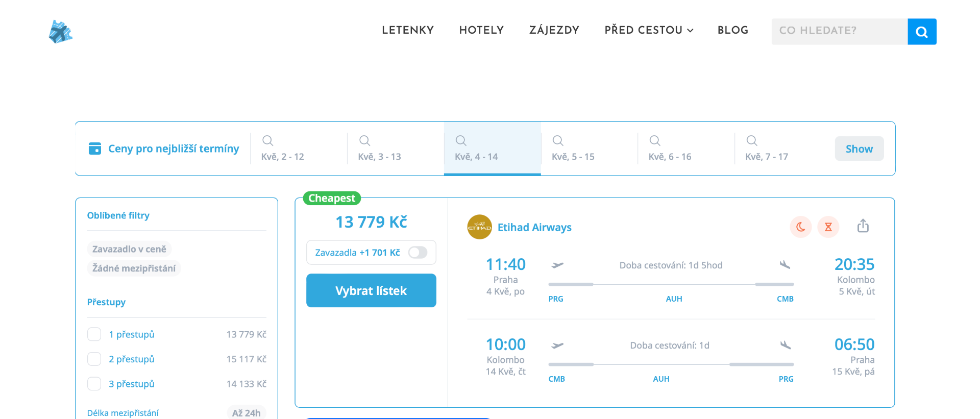Expand the PŘED CESTOU dropdown menu

click(649, 31)
